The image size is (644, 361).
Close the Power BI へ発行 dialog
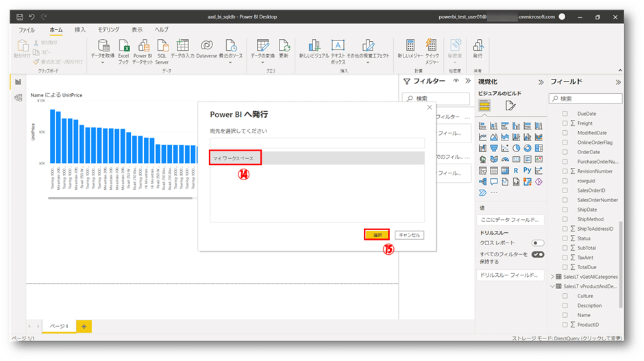[x=429, y=107]
